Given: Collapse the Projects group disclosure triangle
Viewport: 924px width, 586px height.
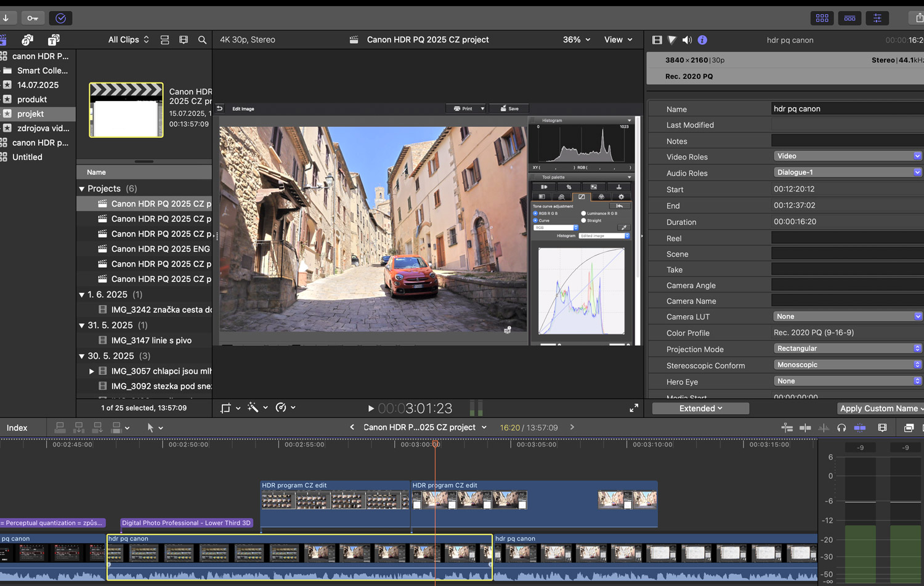Looking at the screenshot, I should pos(82,189).
